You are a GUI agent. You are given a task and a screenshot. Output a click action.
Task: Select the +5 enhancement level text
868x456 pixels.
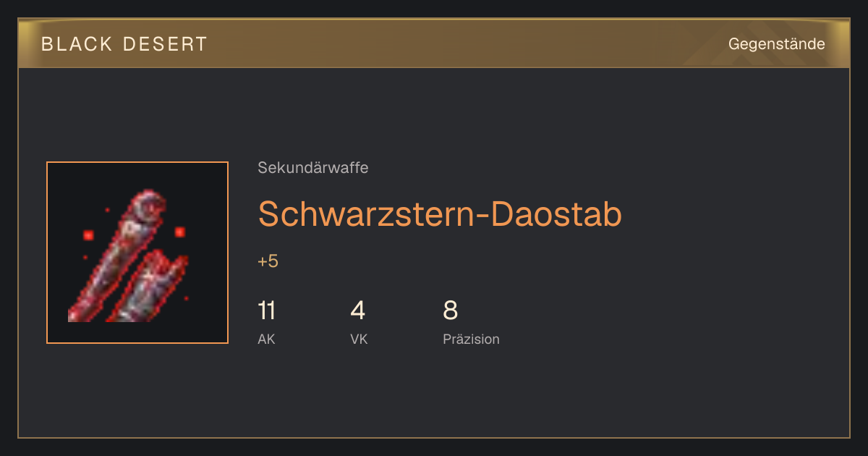coord(268,261)
